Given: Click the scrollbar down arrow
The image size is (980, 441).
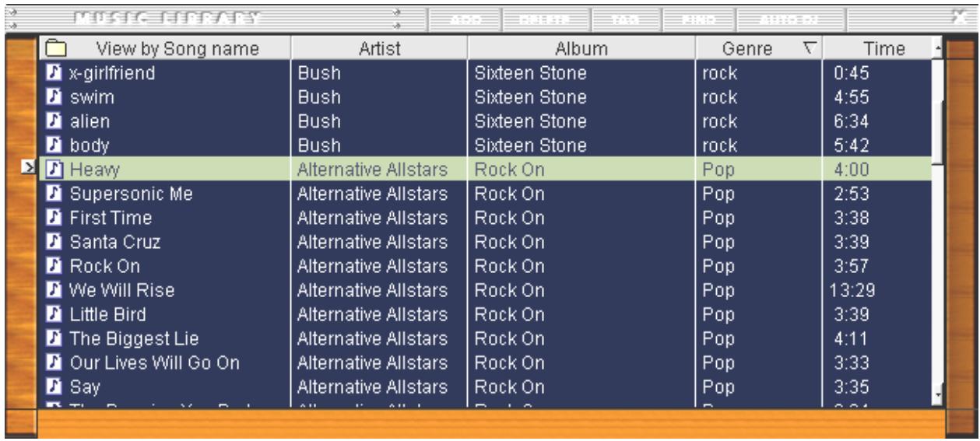Looking at the screenshot, I should click(938, 395).
